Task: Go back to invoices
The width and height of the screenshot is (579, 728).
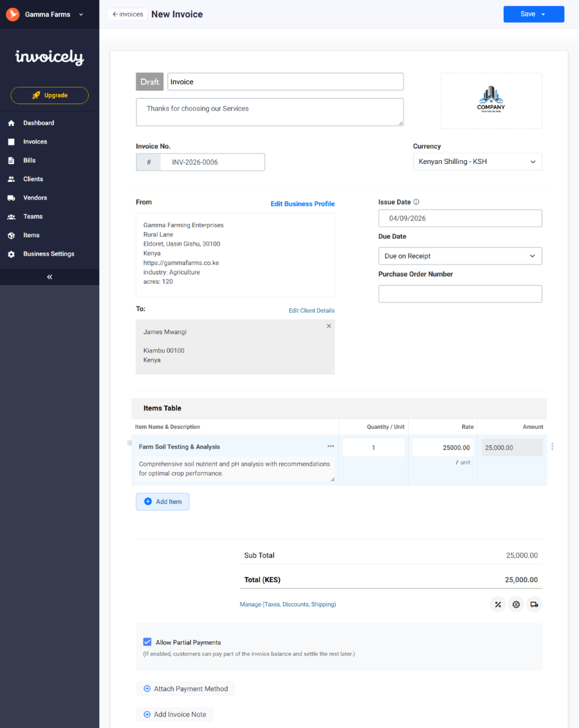Action: [127, 14]
